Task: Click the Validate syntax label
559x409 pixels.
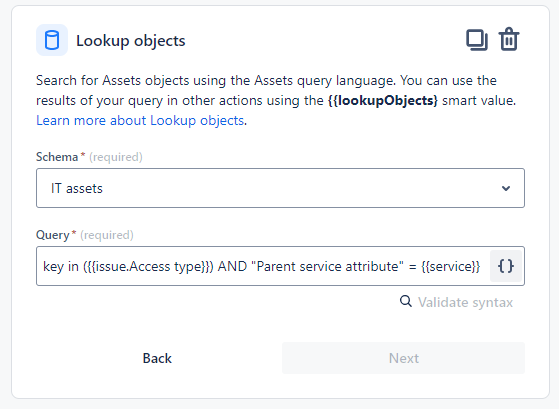Action: point(465,302)
